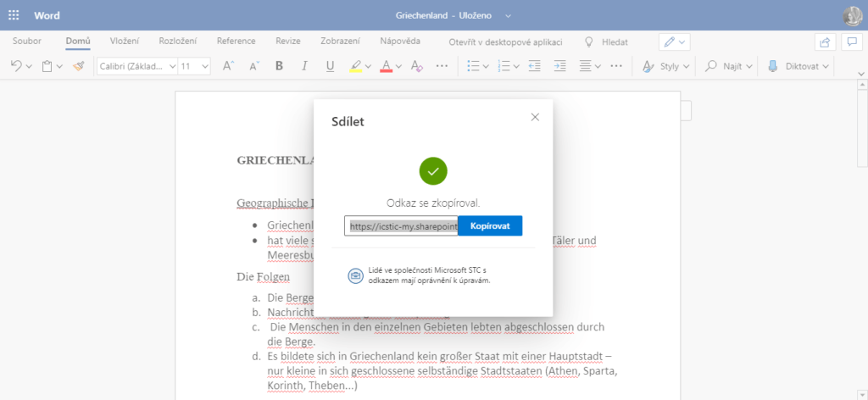Image resolution: width=868 pixels, height=400 pixels.
Task: Increase font size with the larger A icon
Action: [x=227, y=65]
